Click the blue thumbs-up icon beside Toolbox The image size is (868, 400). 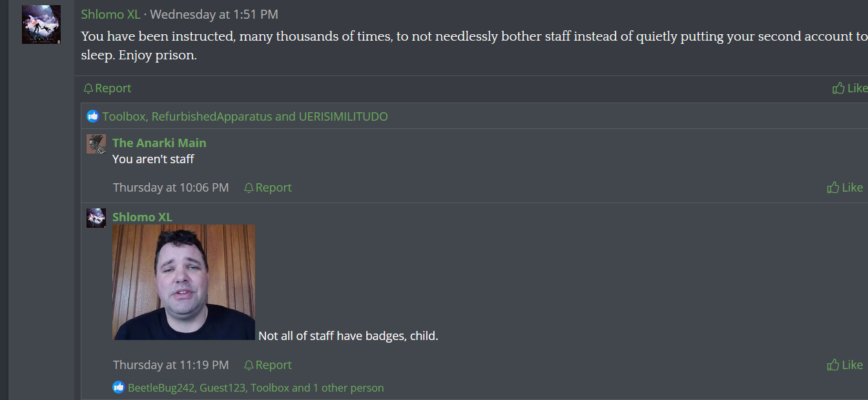click(93, 116)
